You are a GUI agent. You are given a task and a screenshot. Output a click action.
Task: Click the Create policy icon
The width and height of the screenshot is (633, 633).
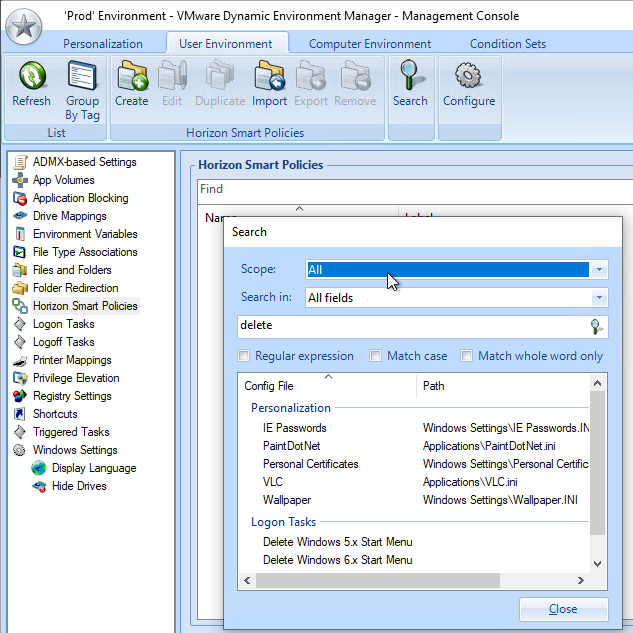tap(132, 75)
